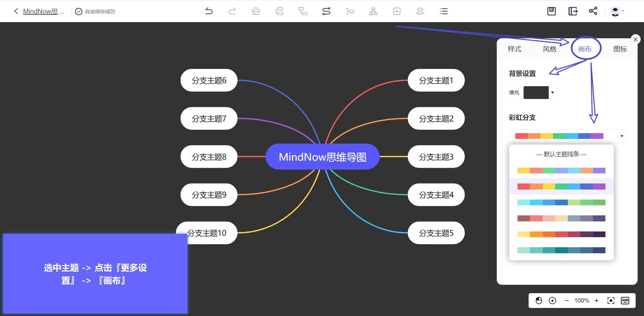Click the 默认主题线条 header text

pyautogui.click(x=561, y=154)
